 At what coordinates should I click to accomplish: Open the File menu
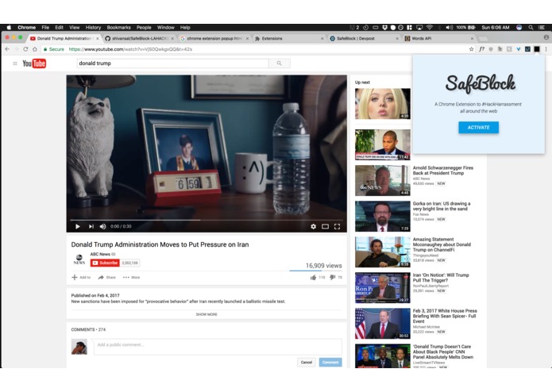click(x=45, y=28)
